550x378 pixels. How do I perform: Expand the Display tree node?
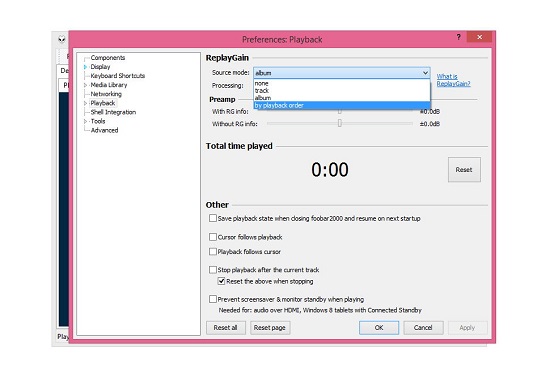click(x=85, y=67)
